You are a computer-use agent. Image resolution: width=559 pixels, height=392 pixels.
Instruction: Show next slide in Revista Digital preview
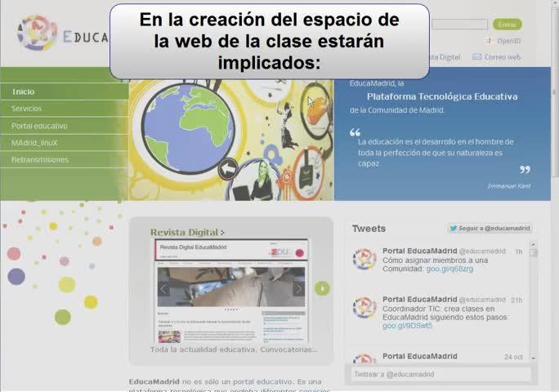(299, 288)
